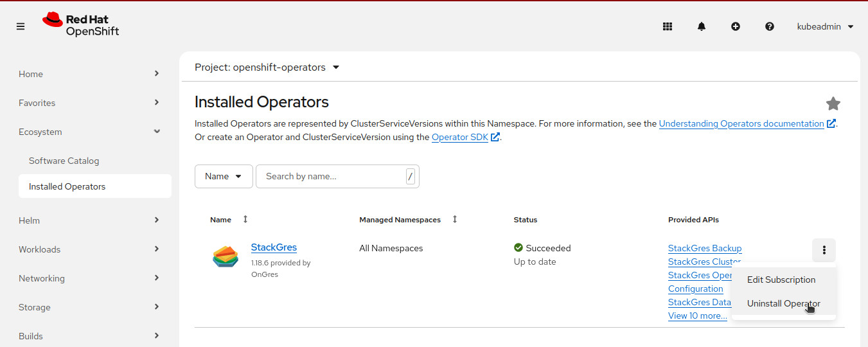Screen dimensions: 868x347
Task: Toggle the hamburger navigation menu
Action: (21, 26)
